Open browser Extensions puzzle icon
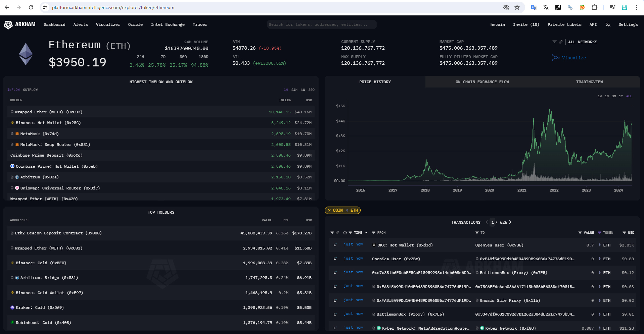The height and width of the screenshot is (334, 644). tap(594, 7)
